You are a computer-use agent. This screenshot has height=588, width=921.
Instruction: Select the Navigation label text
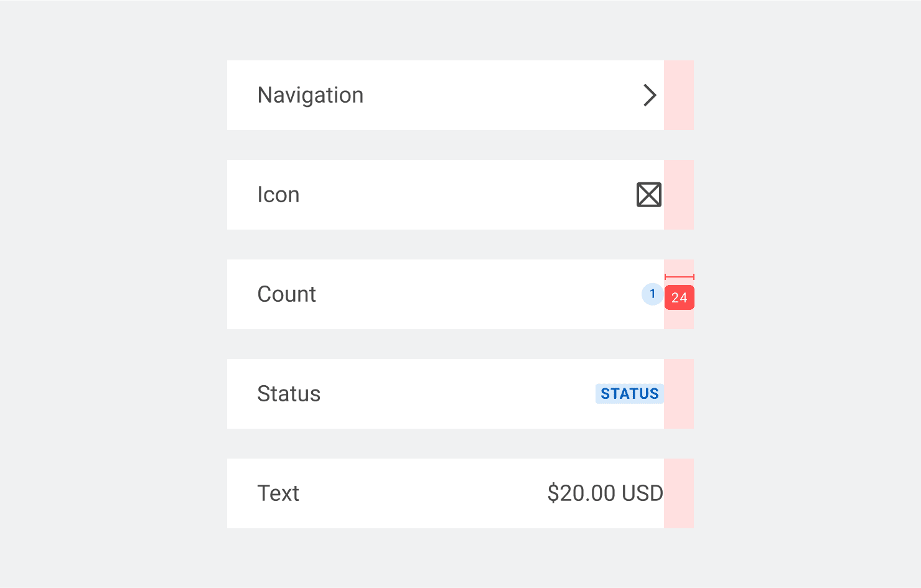pos(310,95)
